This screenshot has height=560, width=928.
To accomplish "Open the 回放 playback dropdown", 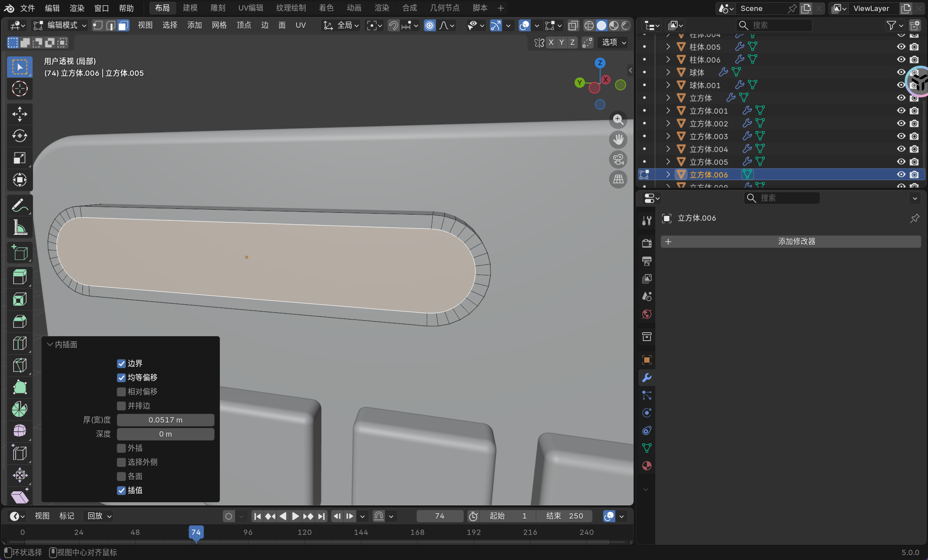I will click(x=99, y=516).
